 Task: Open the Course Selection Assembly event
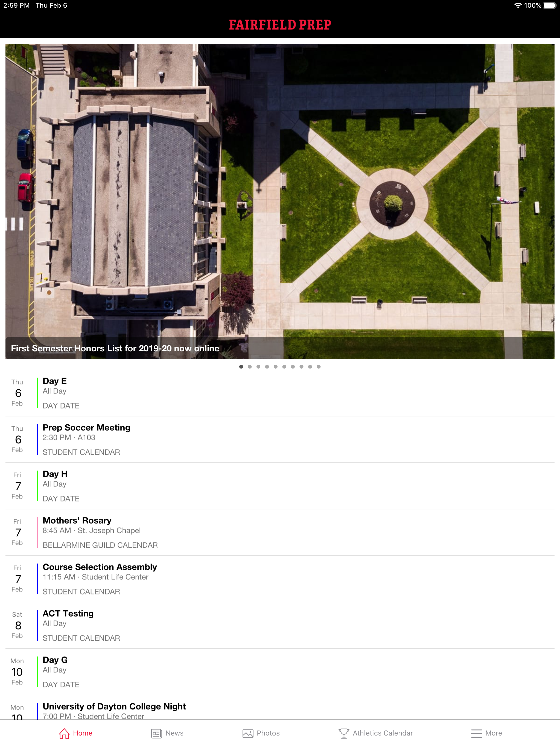(x=100, y=567)
